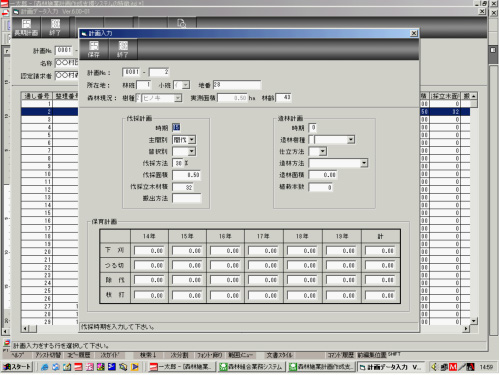The image size is (500, 375).
Task: Click the アシスト切替 function key label
Action: 48,355
